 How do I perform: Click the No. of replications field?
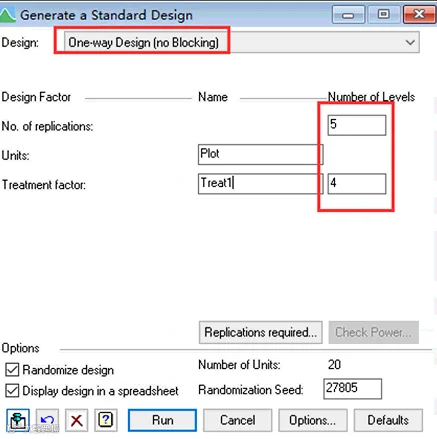click(x=357, y=125)
